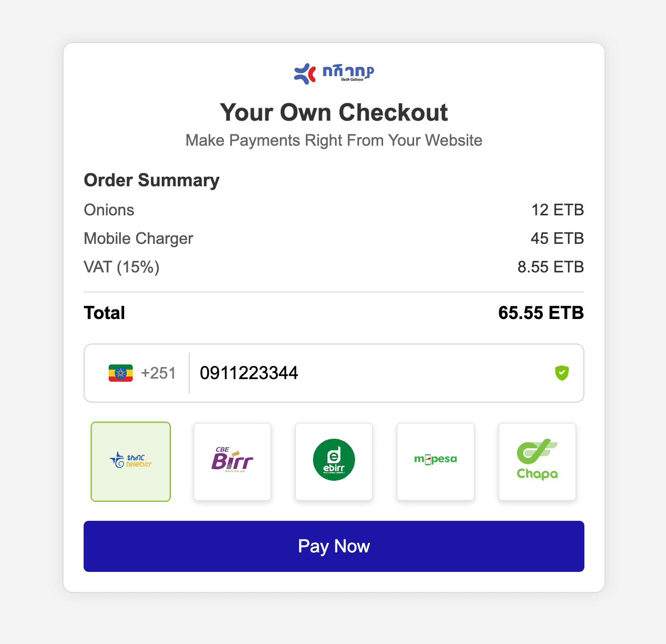
Task: Select the telebirr payment option
Action: [131, 461]
